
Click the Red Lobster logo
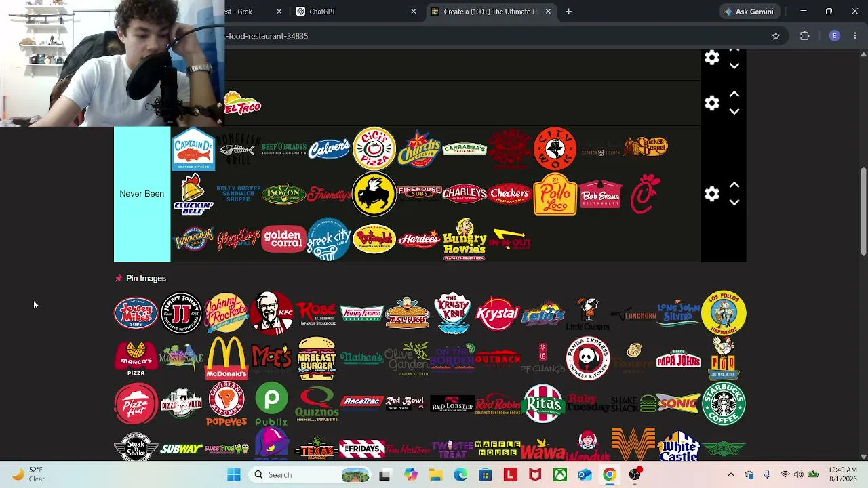452,404
